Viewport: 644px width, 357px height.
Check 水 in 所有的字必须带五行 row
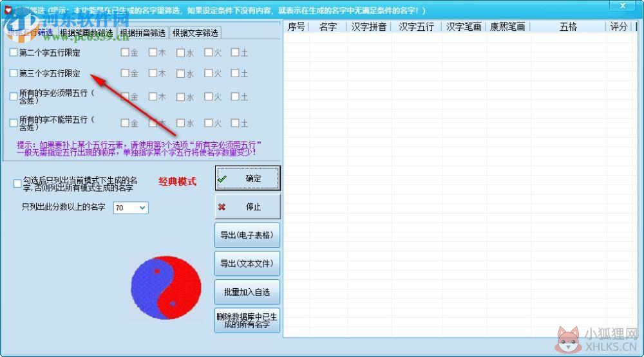181,97
